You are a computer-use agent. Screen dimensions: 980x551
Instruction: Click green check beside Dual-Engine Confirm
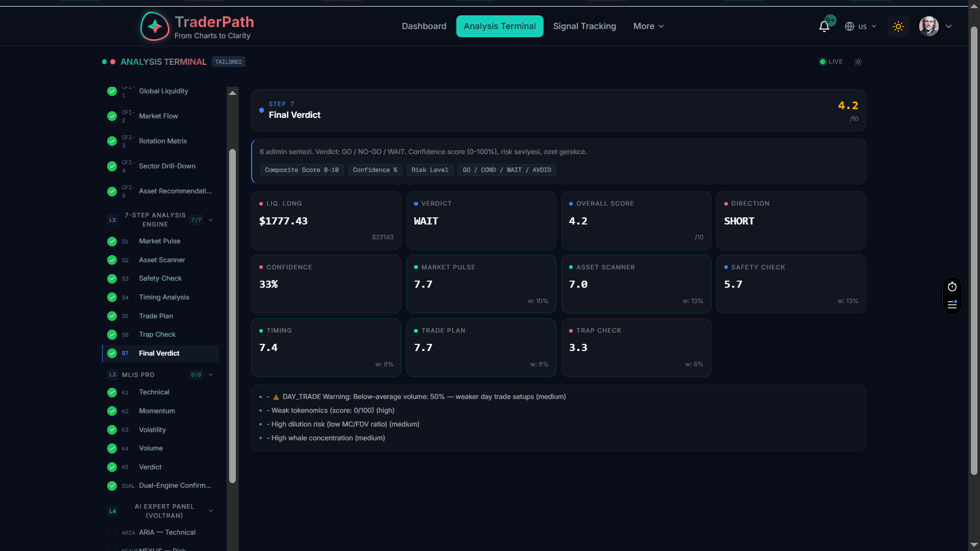[112, 486]
